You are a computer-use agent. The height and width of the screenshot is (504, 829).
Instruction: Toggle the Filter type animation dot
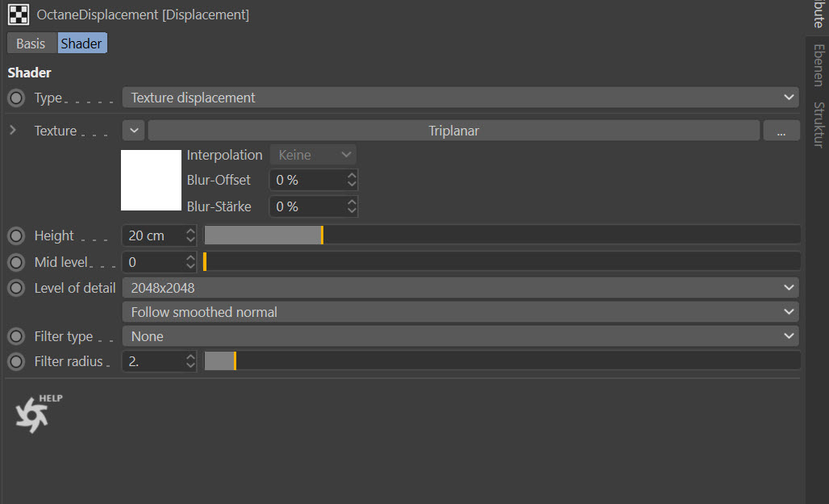pyautogui.click(x=16, y=337)
